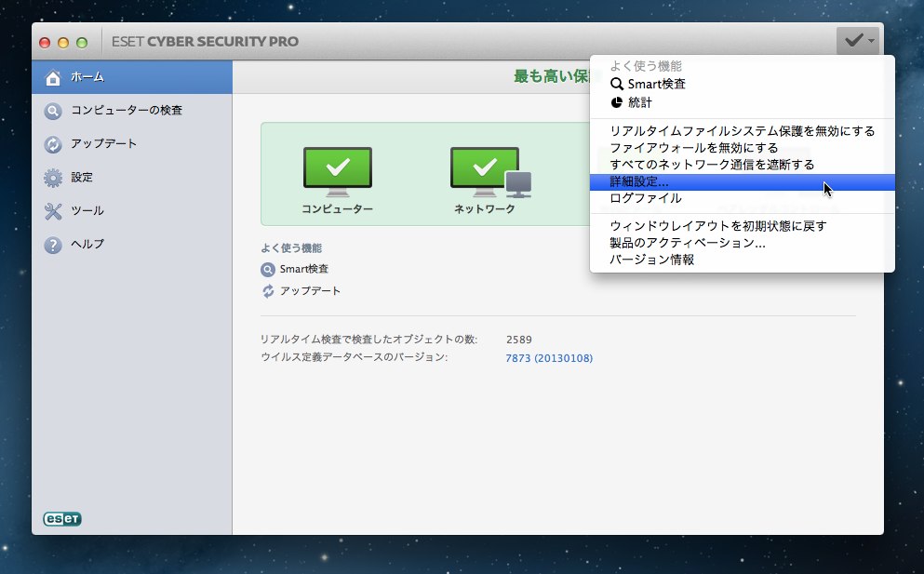Open the コンピューターの検査 sidebar section

pos(132,110)
